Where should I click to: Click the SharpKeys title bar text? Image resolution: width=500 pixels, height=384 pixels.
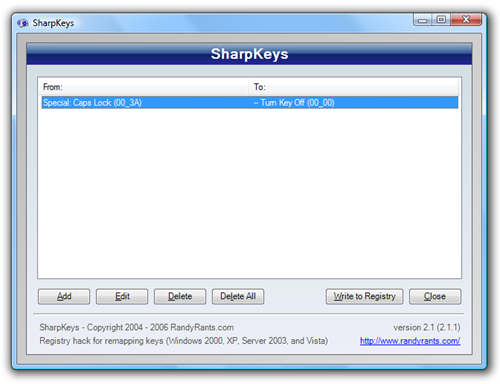click(53, 23)
